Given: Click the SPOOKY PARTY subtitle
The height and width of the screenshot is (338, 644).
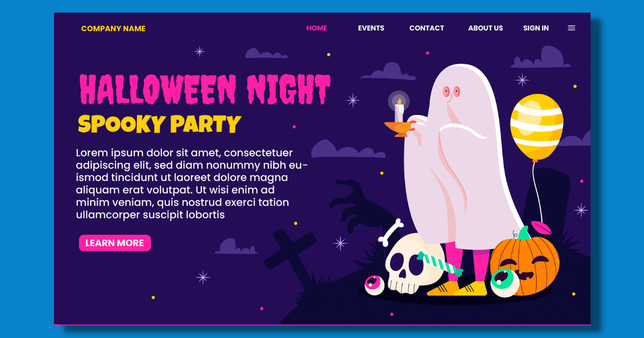Looking at the screenshot, I should (x=159, y=124).
